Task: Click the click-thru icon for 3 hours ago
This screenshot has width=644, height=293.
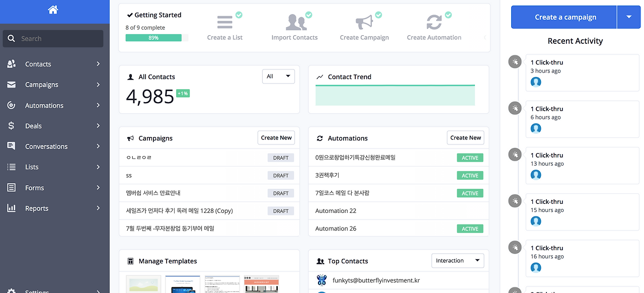Action: 515,62
